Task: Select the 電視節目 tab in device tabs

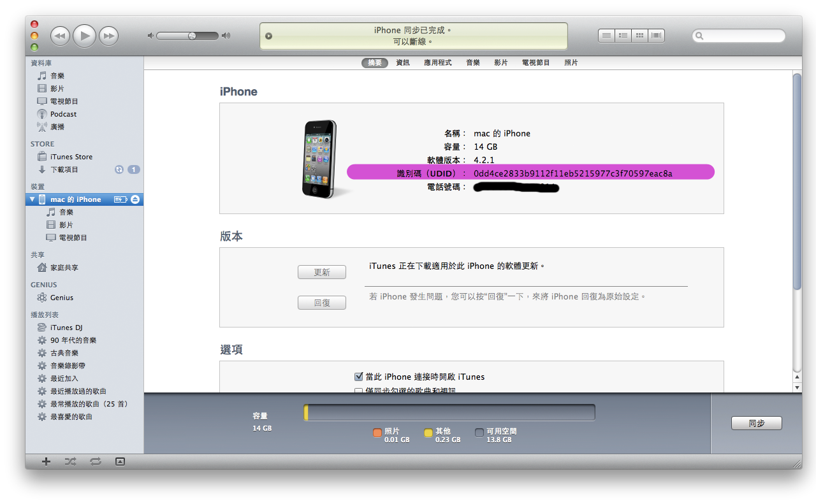Action: pos(536,62)
